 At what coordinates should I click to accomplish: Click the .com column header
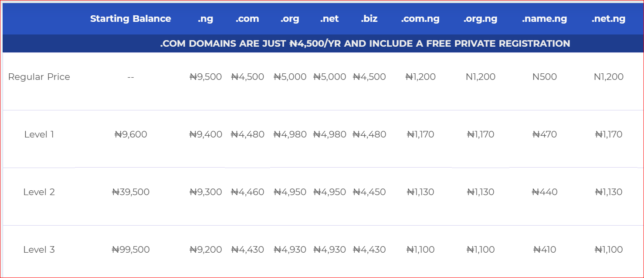point(247,19)
